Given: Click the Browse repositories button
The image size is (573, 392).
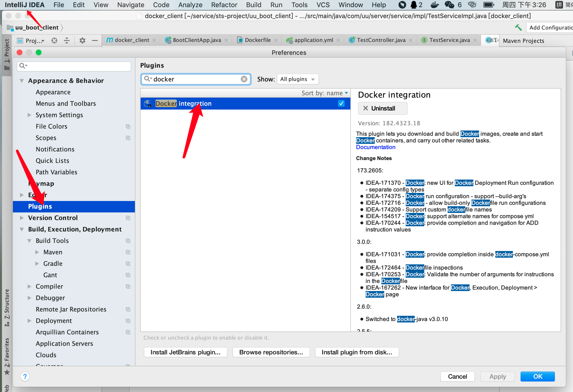Looking at the screenshot, I should coord(271,352).
